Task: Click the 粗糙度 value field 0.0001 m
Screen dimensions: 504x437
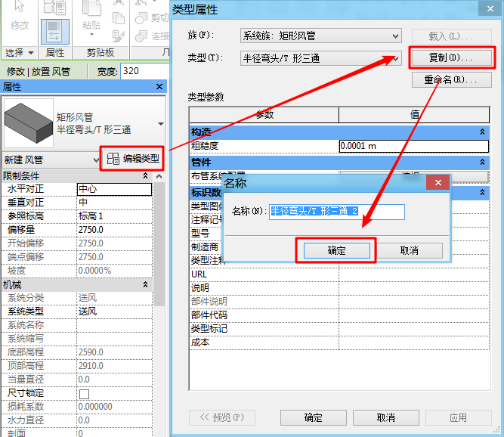Action: tap(414, 146)
